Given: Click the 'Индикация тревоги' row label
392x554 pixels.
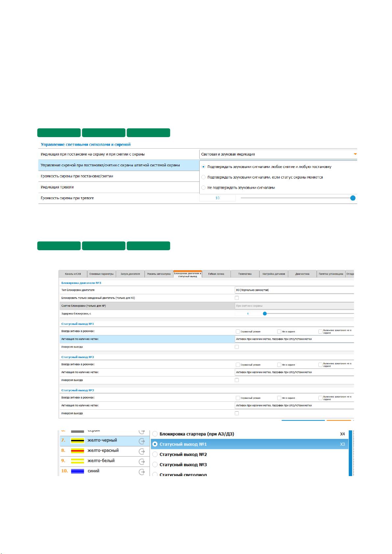Looking at the screenshot, I should pos(57,187).
